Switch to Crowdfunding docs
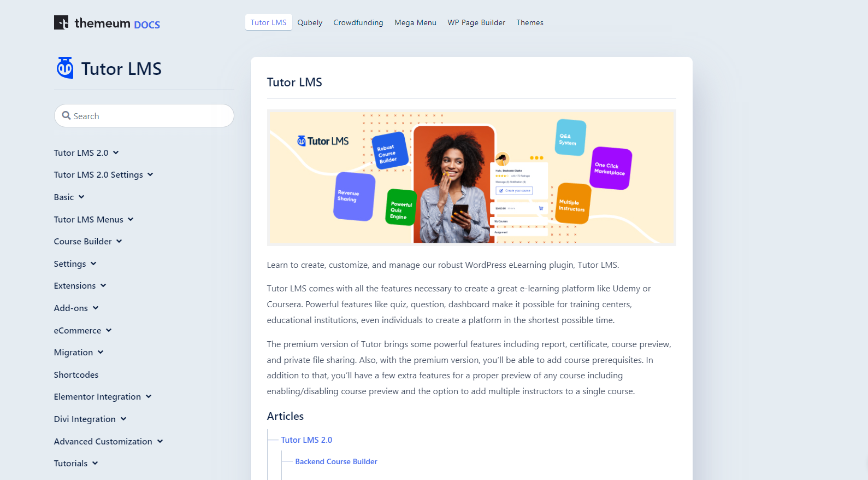This screenshot has width=868, height=480. (x=358, y=22)
